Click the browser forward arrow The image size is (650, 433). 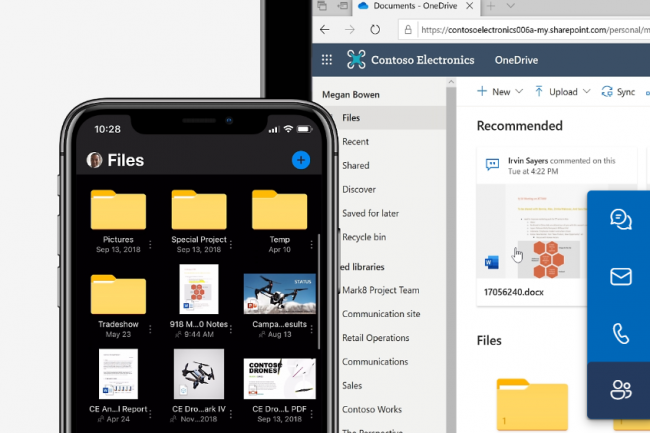(x=350, y=29)
